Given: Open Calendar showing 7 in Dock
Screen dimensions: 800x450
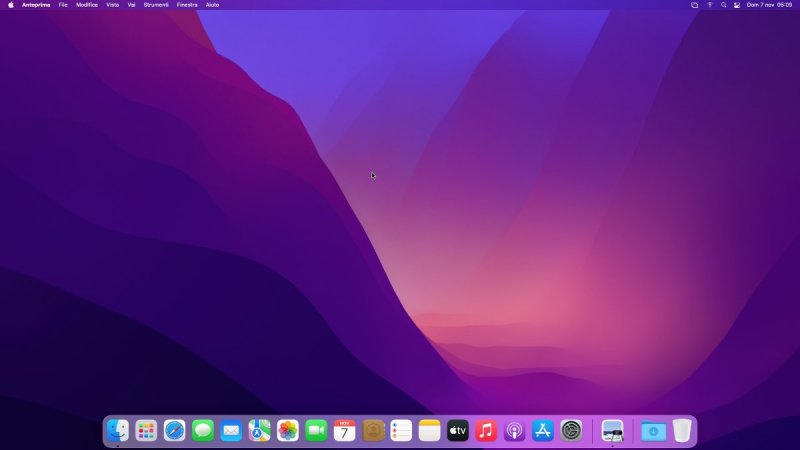Looking at the screenshot, I should pyautogui.click(x=344, y=431).
